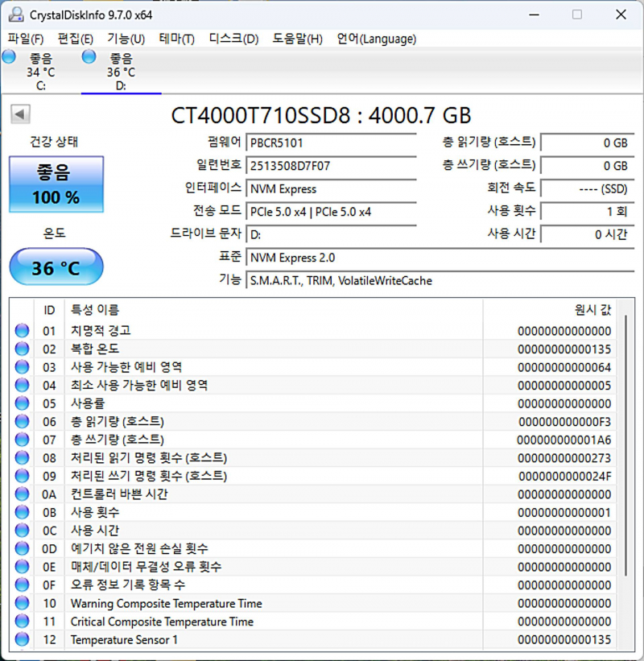Open the 테마(T) menu
The height and width of the screenshot is (661, 644).
[x=176, y=39]
